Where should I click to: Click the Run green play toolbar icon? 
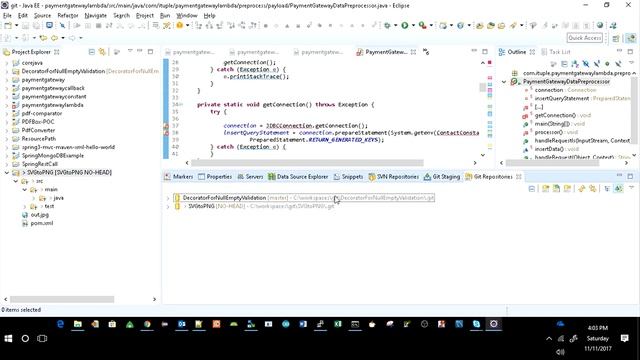pyautogui.click(x=404, y=25)
